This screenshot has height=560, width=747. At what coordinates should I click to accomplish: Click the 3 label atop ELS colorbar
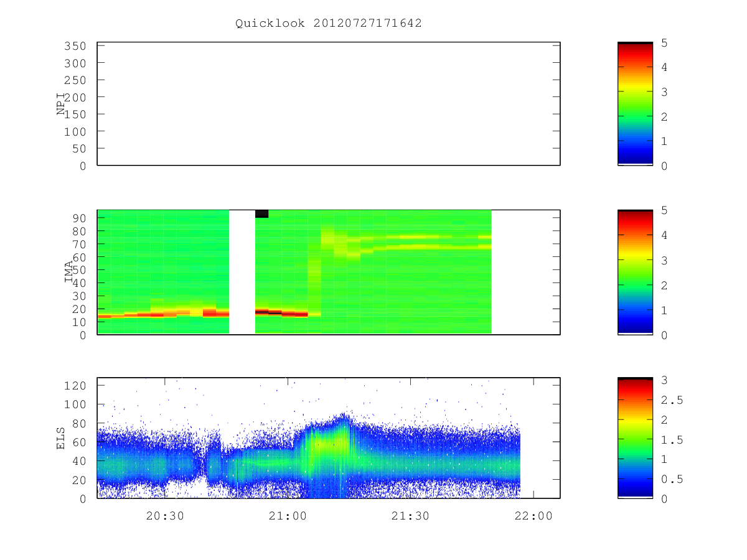pos(664,380)
